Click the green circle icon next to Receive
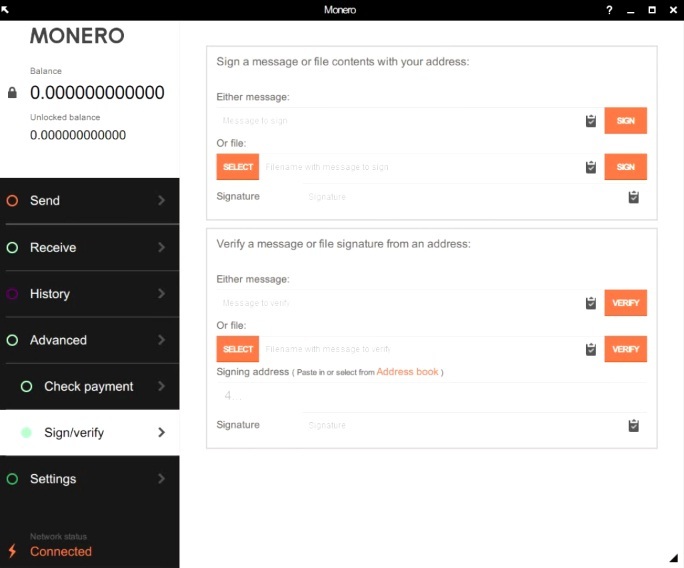 12,248
